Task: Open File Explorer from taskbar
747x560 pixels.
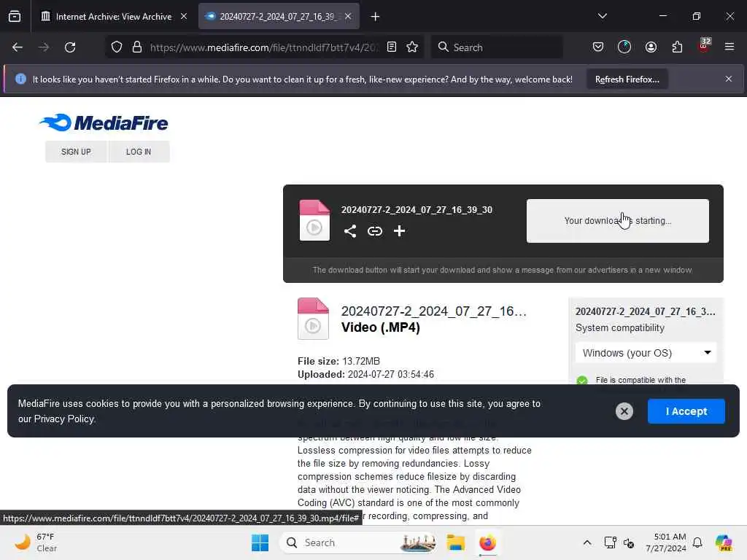Action: pos(456,542)
